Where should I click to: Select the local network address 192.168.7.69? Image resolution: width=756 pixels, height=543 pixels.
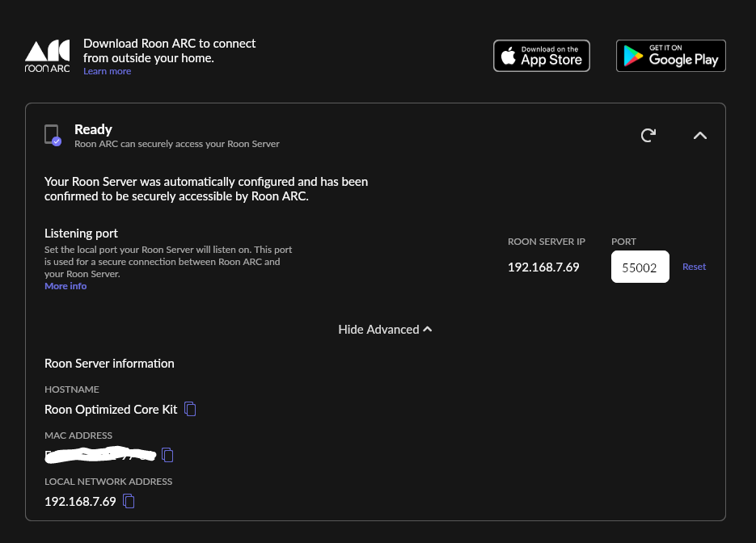tap(80, 502)
